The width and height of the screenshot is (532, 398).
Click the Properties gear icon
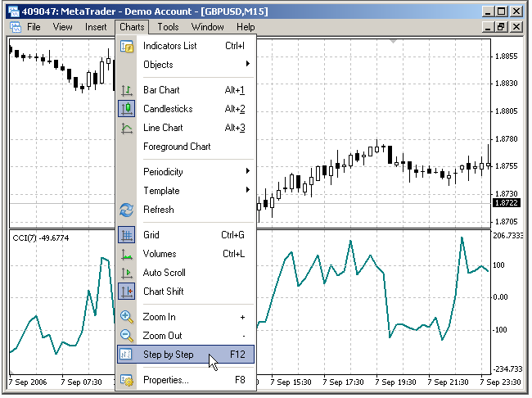pos(127,380)
